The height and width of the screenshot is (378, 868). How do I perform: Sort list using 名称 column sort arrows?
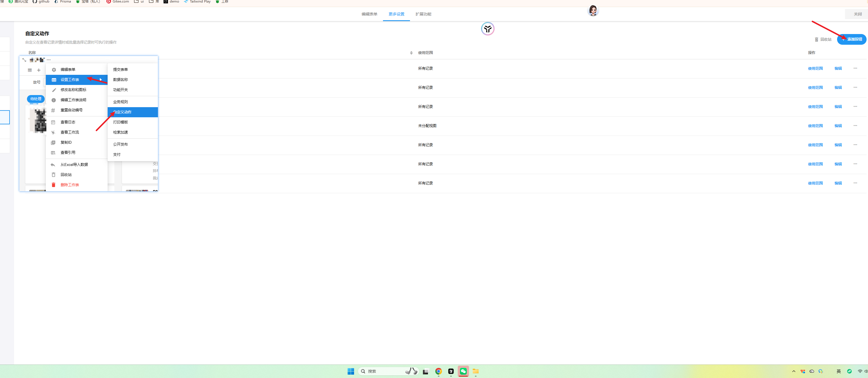(x=411, y=53)
